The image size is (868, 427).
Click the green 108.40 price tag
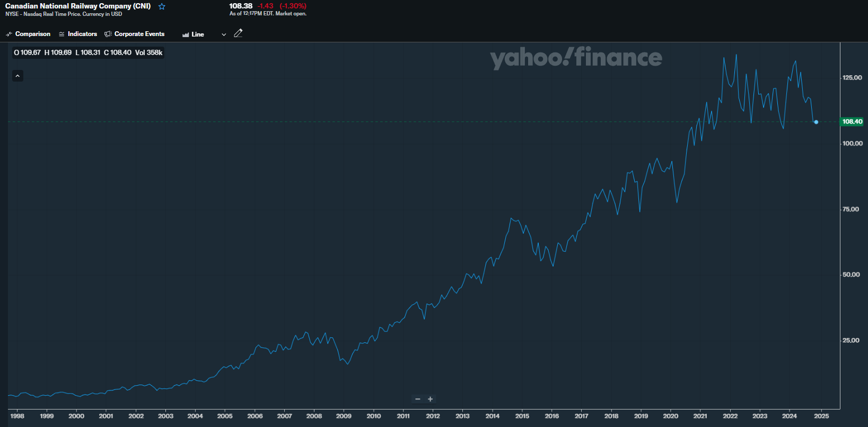[x=852, y=122]
